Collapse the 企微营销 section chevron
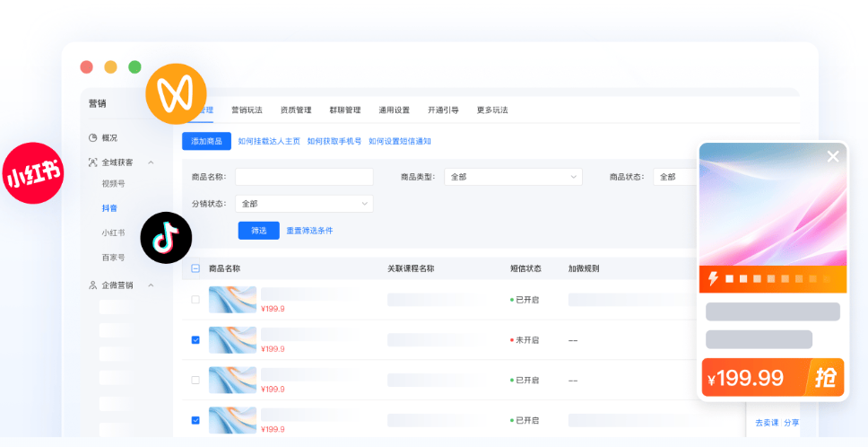 click(x=151, y=285)
